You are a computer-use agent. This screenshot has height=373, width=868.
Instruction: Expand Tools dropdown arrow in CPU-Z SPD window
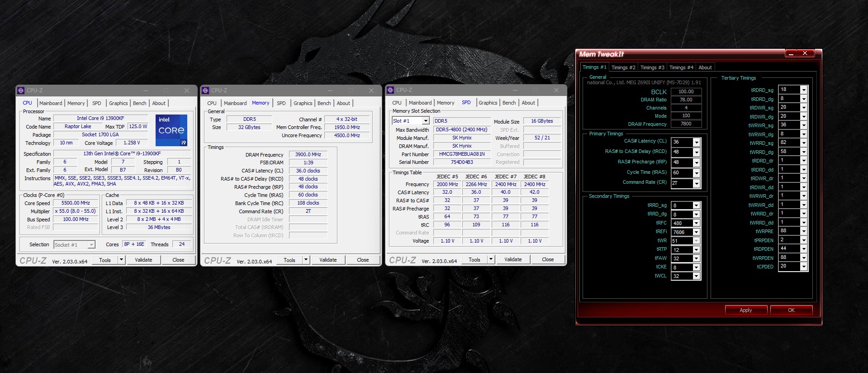click(491, 259)
